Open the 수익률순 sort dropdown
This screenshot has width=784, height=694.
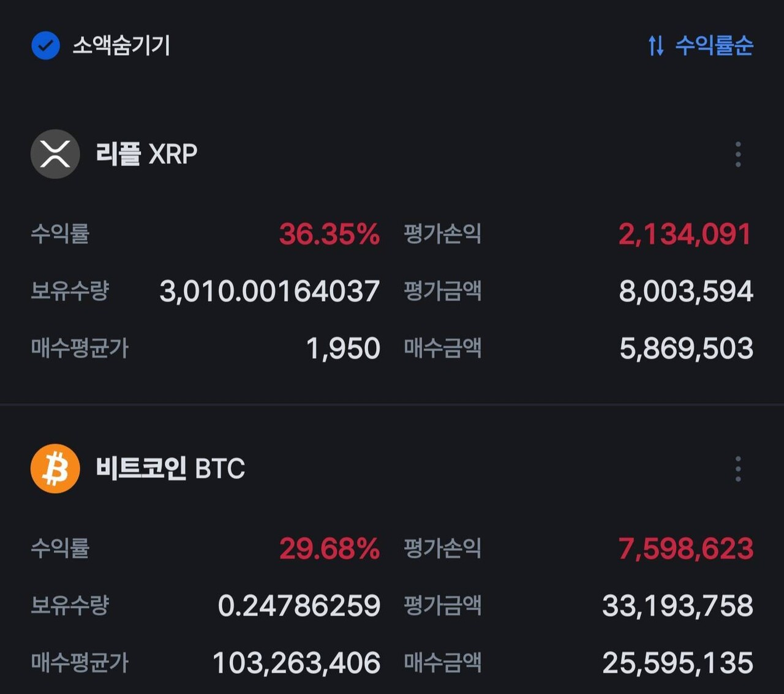coord(714,45)
